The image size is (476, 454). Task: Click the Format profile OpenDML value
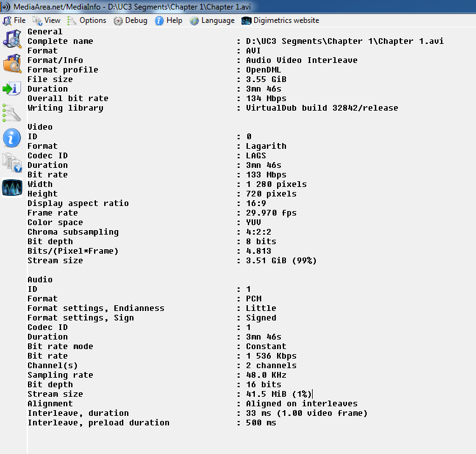[x=264, y=70]
